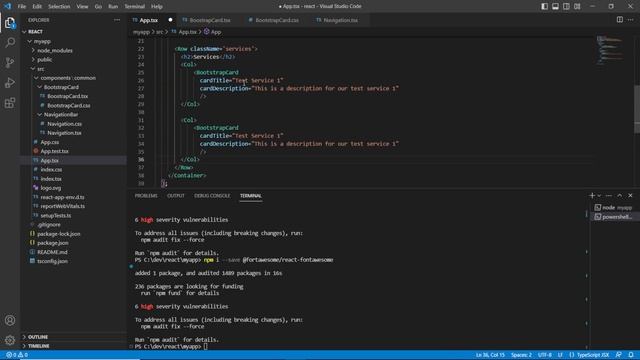The width and height of the screenshot is (640, 360).
Task: Open the Explorer view in activity bar
Action: pyautogui.click(x=10, y=23)
